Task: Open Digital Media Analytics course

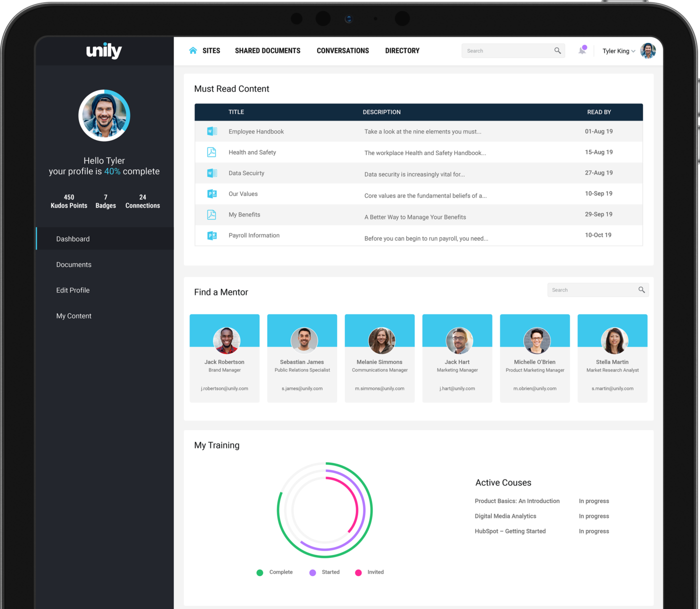Action: [505, 516]
